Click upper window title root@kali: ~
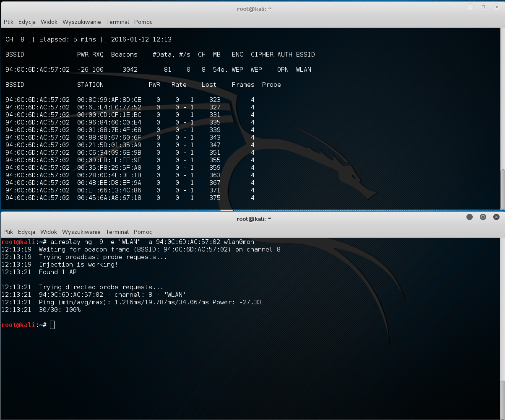The image size is (505, 420). pos(254,8)
